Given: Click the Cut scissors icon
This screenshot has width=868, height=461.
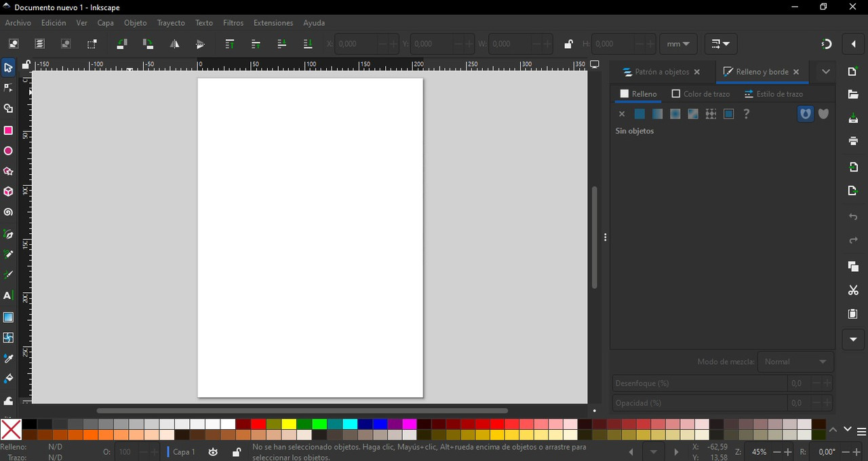Looking at the screenshot, I should coord(853,290).
